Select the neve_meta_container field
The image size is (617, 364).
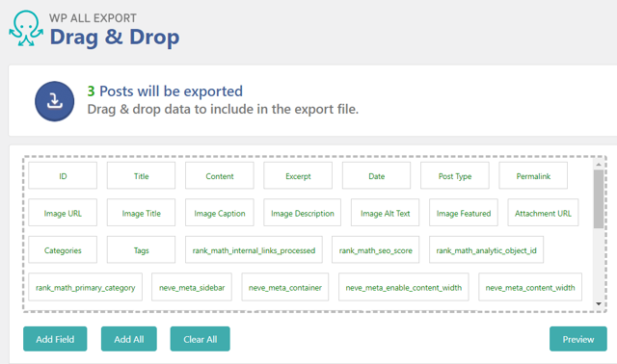tap(285, 287)
